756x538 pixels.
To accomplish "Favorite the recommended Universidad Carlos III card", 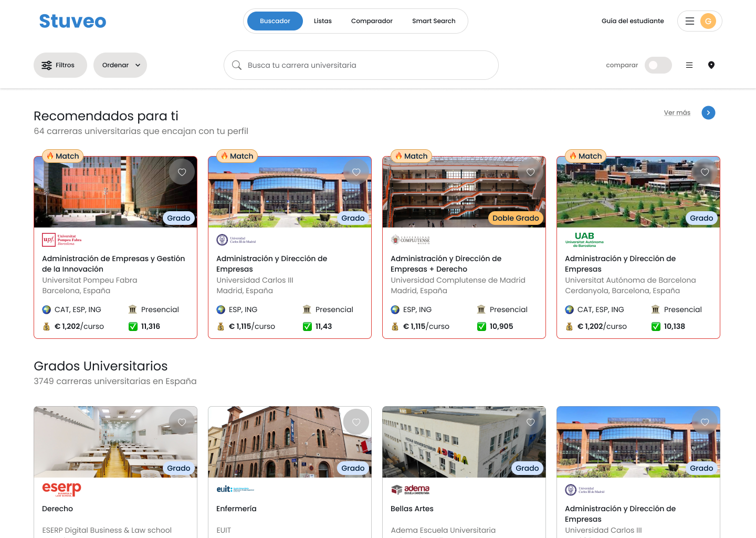I will coord(356,172).
